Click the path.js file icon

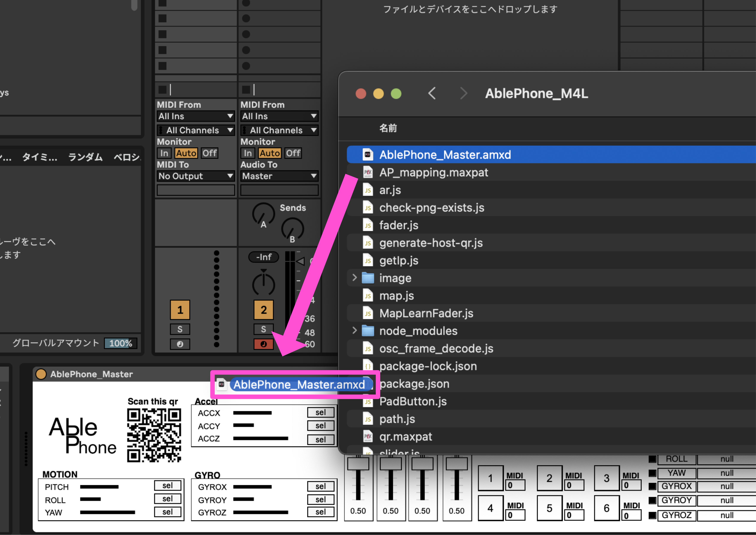(x=368, y=419)
